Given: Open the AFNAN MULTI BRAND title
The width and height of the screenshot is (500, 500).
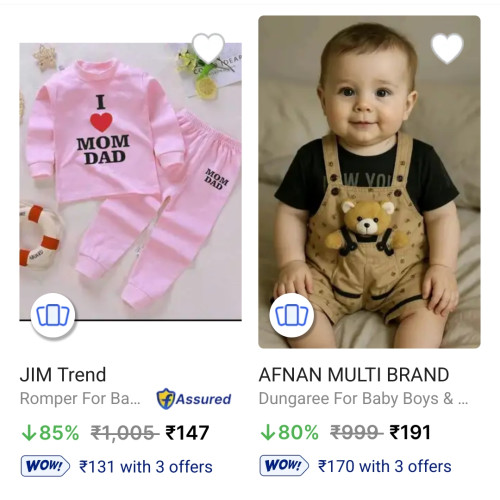Looking at the screenshot, I should click(x=354, y=375).
